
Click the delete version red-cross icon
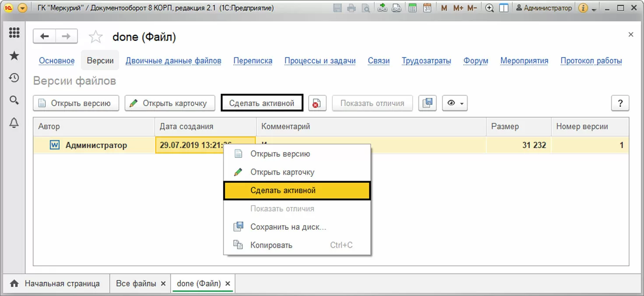click(317, 103)
